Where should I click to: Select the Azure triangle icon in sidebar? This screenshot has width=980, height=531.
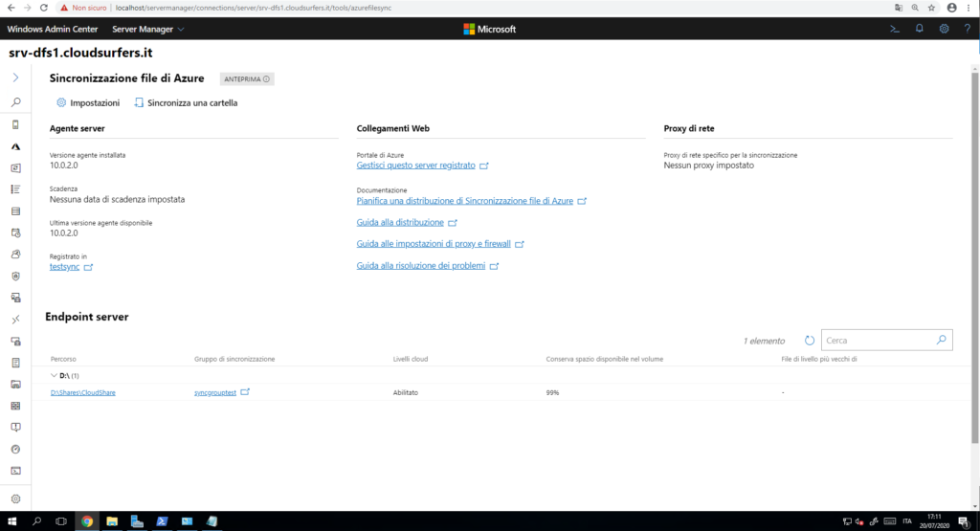15,146
